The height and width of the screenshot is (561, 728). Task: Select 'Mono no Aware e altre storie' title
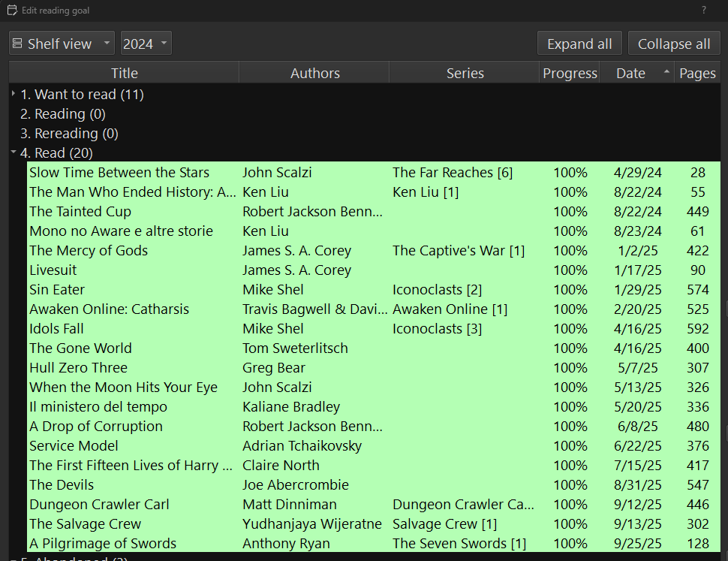(121, 231)
